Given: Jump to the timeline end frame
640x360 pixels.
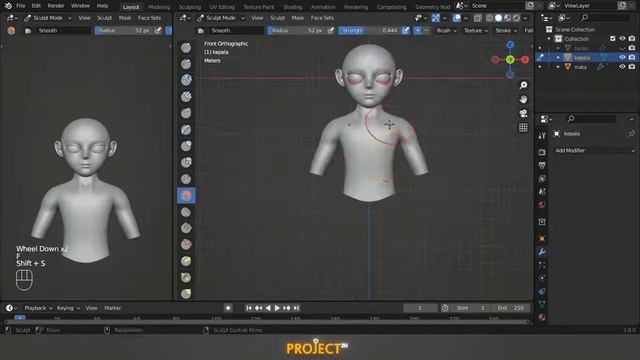Looking at the screenshot, I should coord(297,308).
